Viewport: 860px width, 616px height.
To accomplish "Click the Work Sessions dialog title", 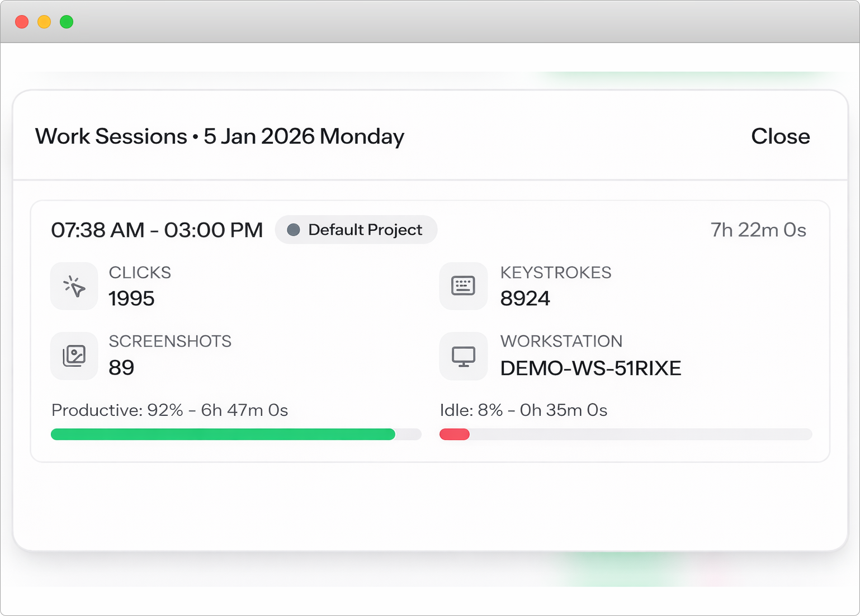I will pyautogui.click(x=220, y=136).
